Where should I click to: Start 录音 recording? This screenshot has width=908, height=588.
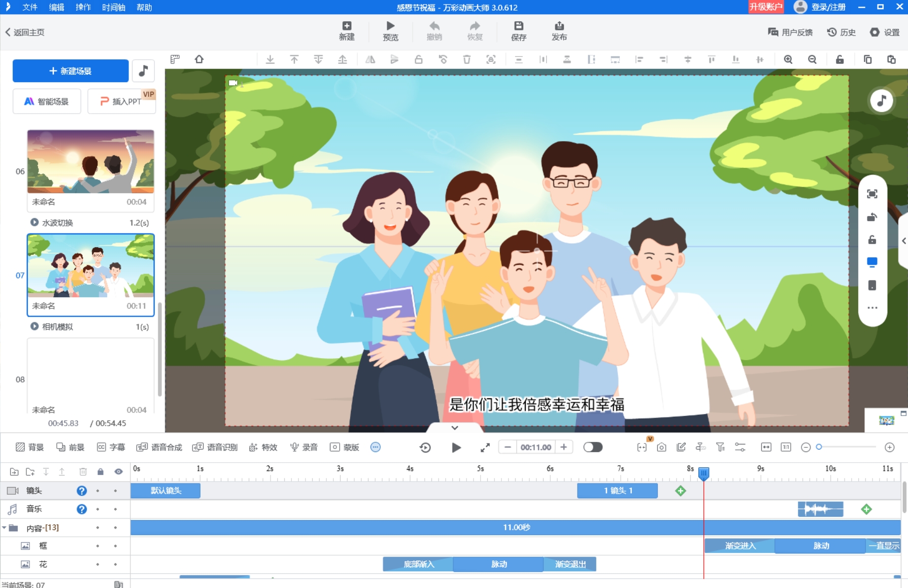[304, 447]
